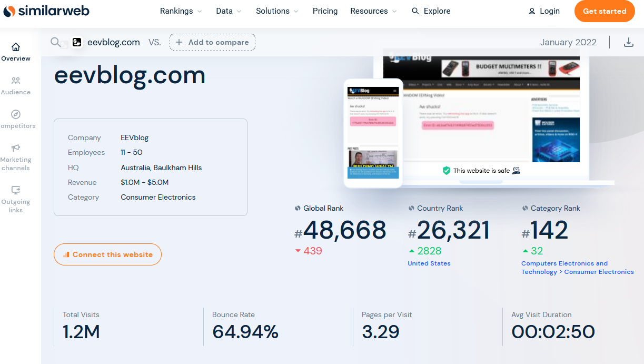Click the Revenue value $1.0M - $5.0M
This screenshot has height=364, width=644.
click(x=145, y=182)
